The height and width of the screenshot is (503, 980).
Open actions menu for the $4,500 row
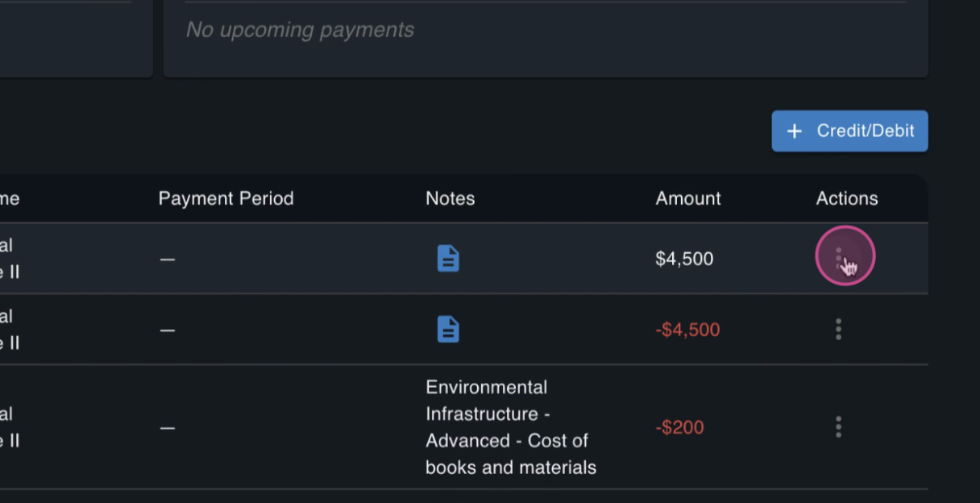[839, 258]
